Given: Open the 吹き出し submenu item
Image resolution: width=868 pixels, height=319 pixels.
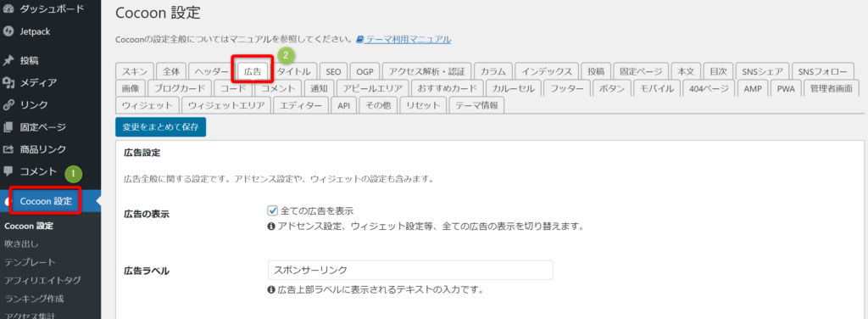Looking at the screenshot, I should (21, 243).
